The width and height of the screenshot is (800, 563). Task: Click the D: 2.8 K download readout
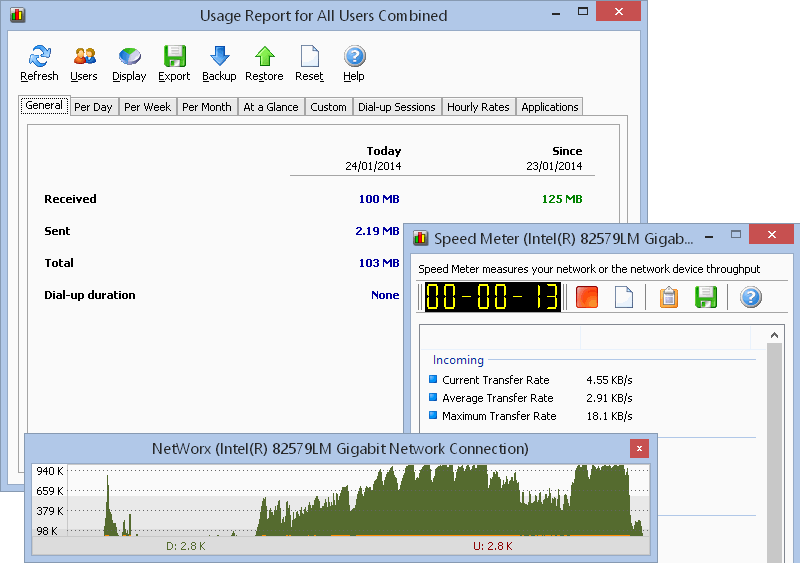[x=186, y=546]
